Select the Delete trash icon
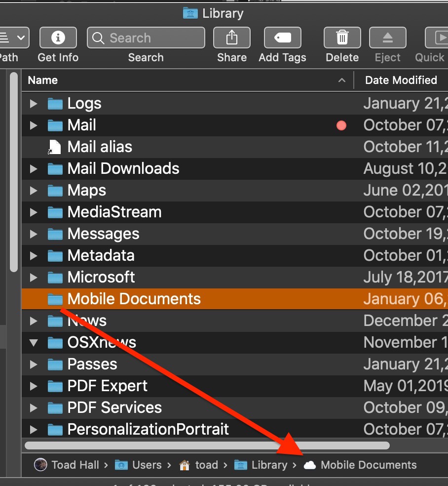 [x=341, y=38]
